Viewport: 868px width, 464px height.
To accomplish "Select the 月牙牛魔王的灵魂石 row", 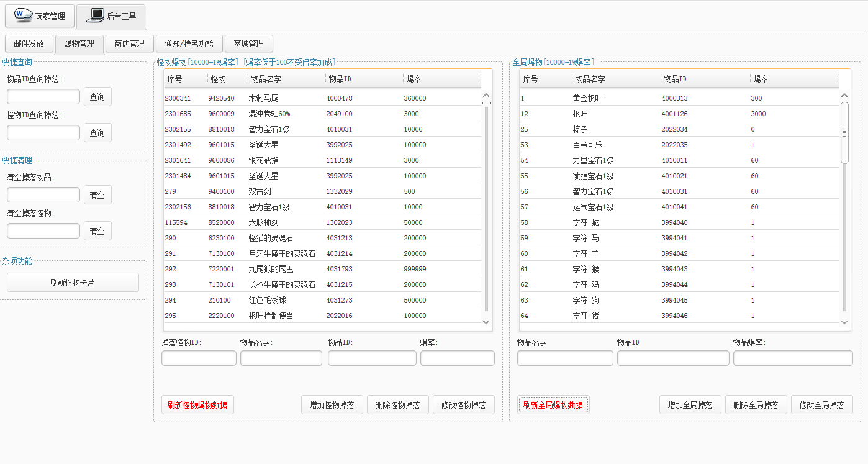I will tap(322, 253).
